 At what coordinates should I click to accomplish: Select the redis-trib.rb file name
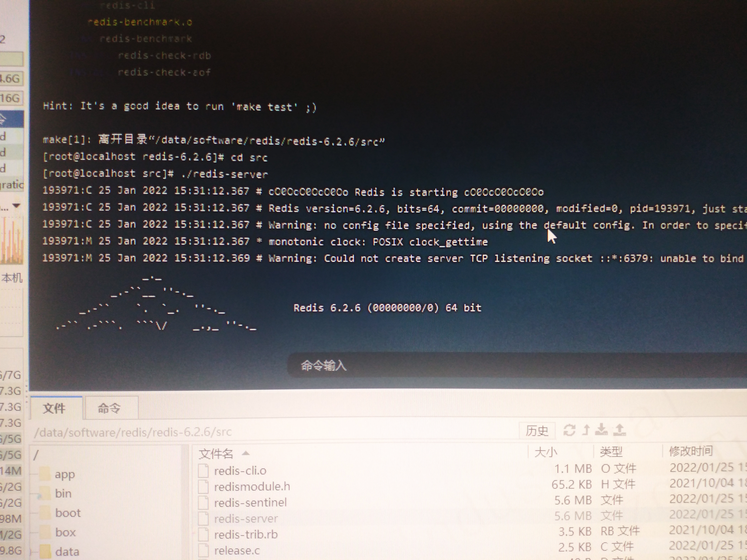pos(246,534)
